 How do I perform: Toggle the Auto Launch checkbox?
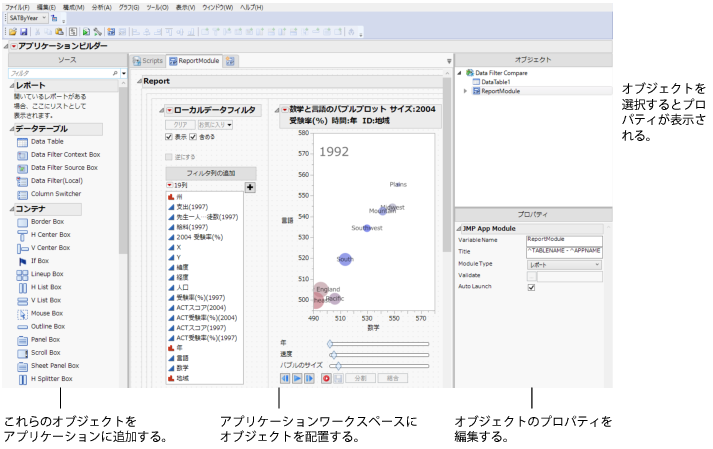531,288
